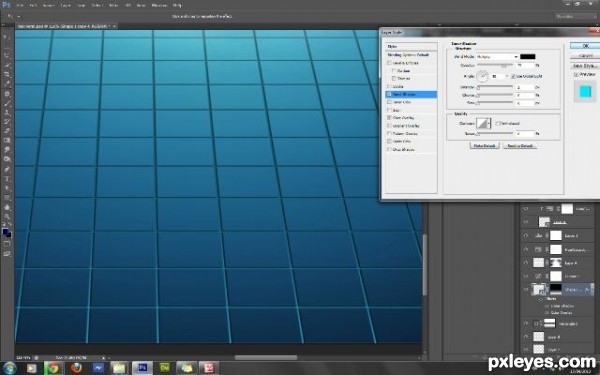The width and height of the screenshot is (600, 375).
Task: Select the Path Selection tool
Action: 7,188
